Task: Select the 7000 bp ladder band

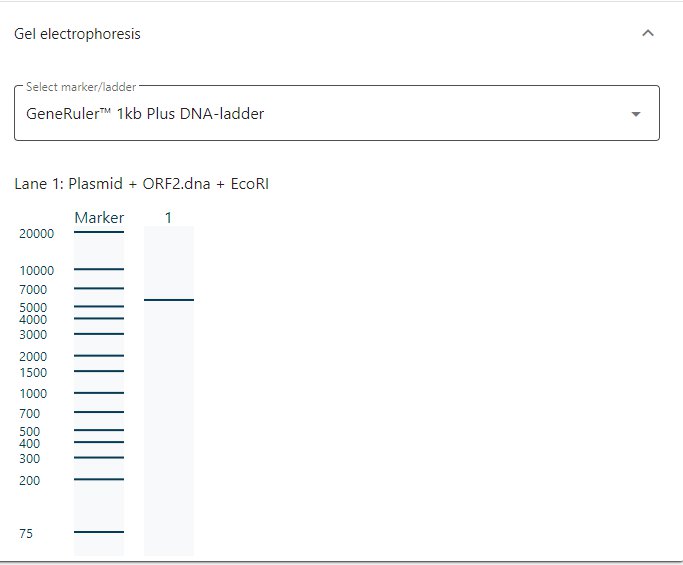Action: point(99,288)
